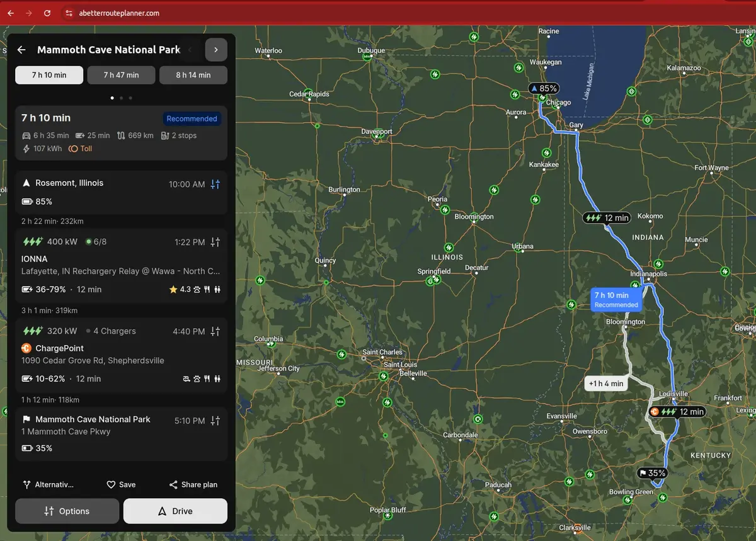
Task: Click green charger marker at Saint Louis
Action: 383,377
